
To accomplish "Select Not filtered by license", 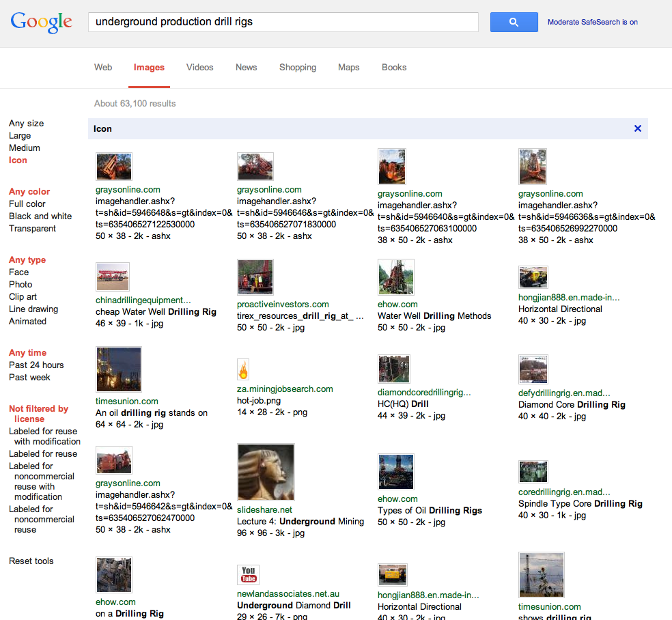I will tap(38, 414).
